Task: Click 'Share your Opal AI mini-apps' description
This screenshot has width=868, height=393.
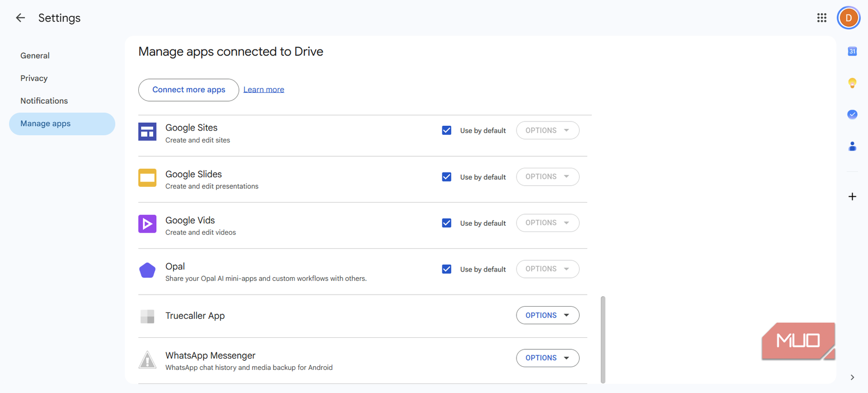Action: tap(266, 279)
